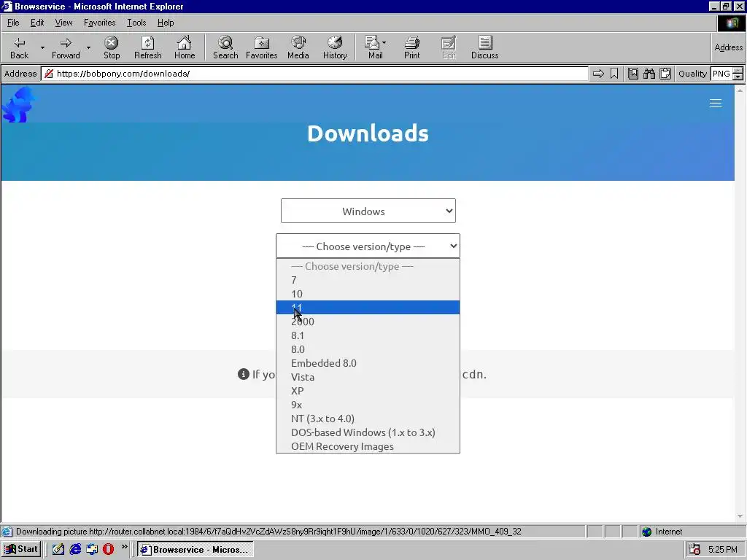Open the Media toolbar button
Screen dimensions: 747x560
tap(298, 47)
